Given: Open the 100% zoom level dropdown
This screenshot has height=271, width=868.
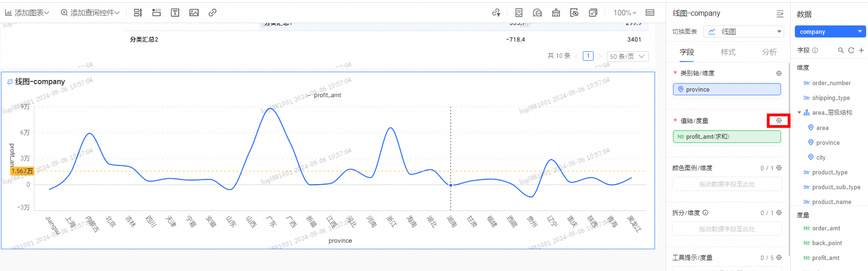Looking at the screenshot, I should (624, 13).
